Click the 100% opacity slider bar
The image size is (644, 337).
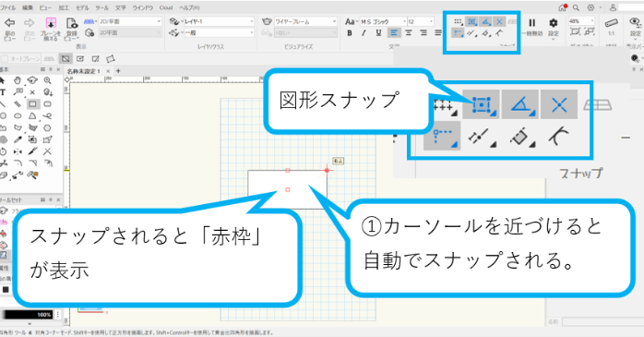(27, 315)
